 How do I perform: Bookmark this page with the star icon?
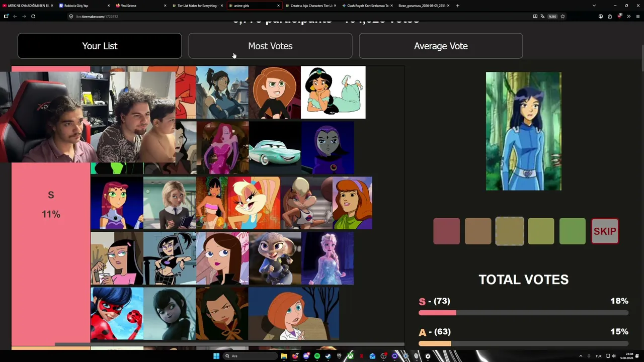(562, 16)
